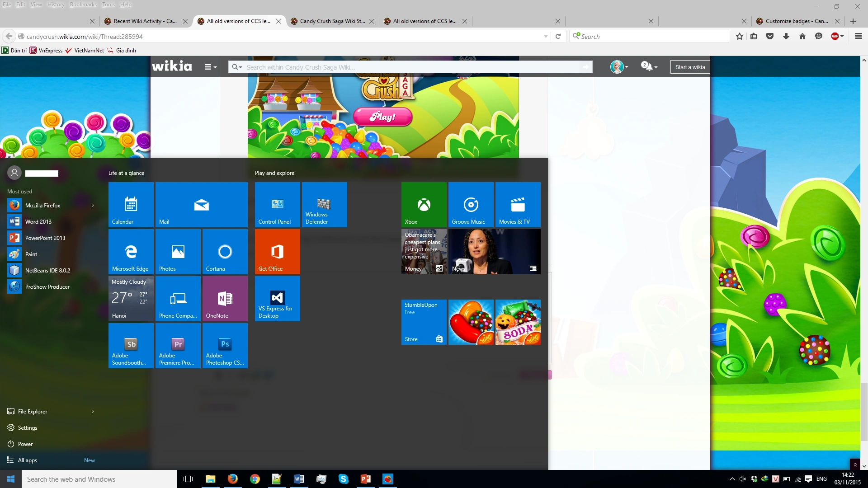Launch Adobe Photoshop CS tile
The width and height of the screenshot is (868, 488).
pos(225,346)
